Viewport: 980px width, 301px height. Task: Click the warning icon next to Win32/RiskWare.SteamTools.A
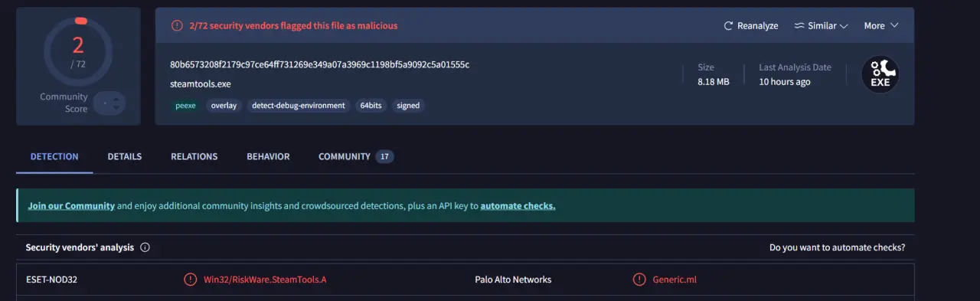tap(190, 280)
